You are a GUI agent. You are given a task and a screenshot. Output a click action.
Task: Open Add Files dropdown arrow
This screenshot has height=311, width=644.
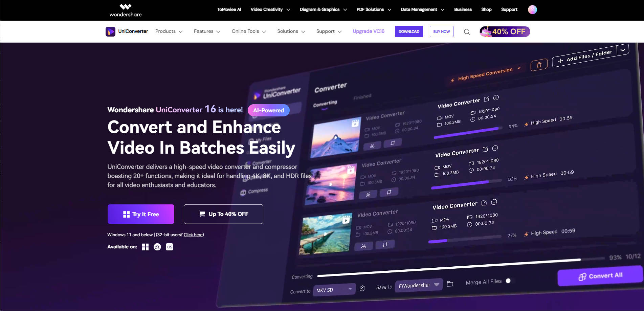click(x=623, y=50)
